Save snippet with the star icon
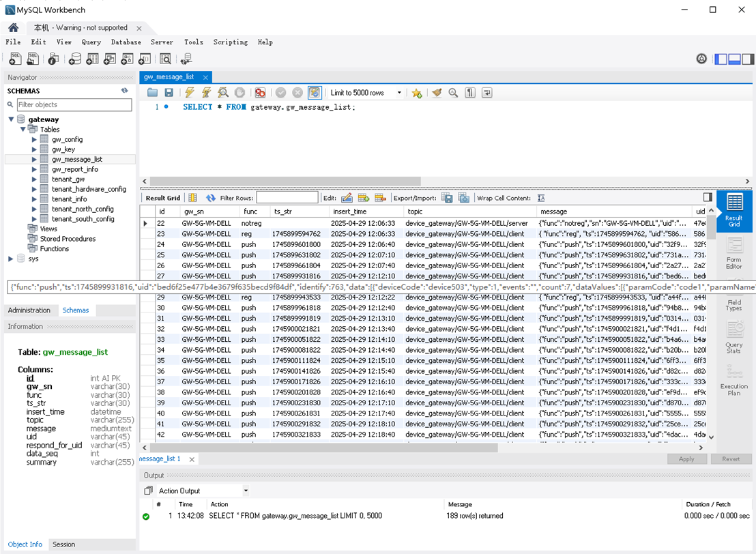Image resolution: width=756 pixels, height=554 pixels. (417, 93)
